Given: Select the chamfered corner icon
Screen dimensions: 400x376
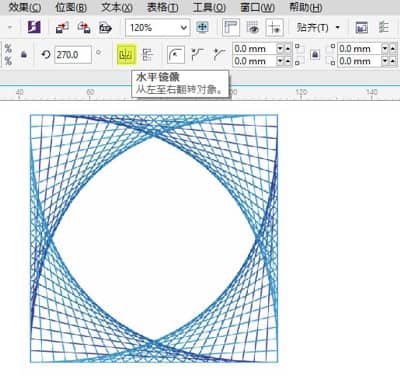Looking at the screenshot, I should pos(219,54).
